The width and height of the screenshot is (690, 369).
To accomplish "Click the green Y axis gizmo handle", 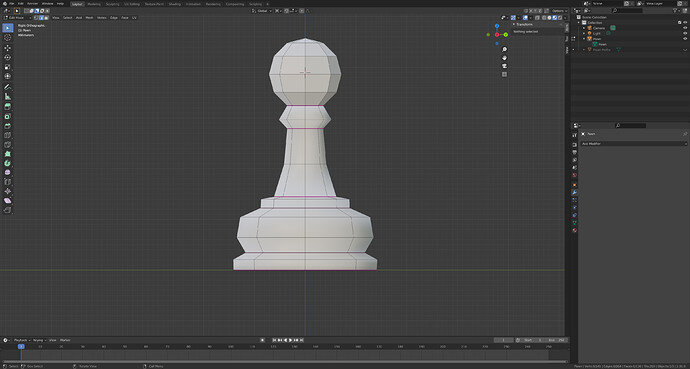I will coord(506,34).
